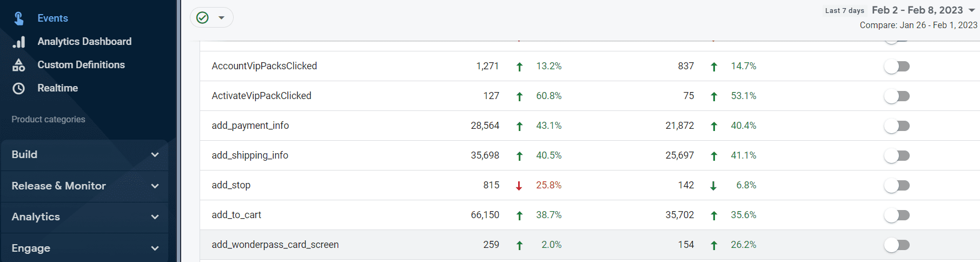Image resolution: width=980 pixels, height=262 pixels.
Task: Toggle conversion switch for ActivateVipPackClicked
Action: (x=897, y=96)
